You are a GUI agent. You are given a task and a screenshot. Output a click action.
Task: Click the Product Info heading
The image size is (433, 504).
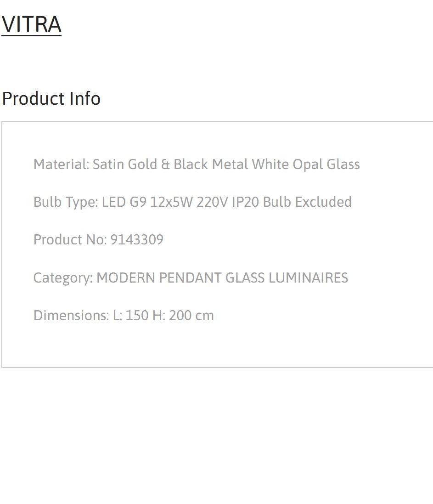tap(51, 98)
